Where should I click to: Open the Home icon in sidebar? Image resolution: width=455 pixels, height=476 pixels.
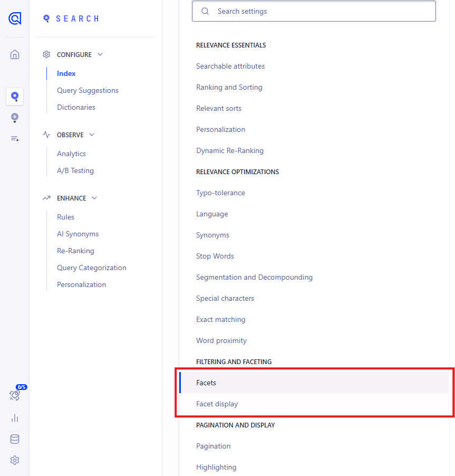(x=15, y=55)
